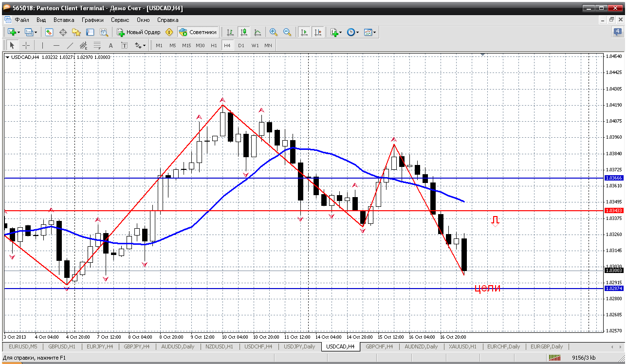Open the Periods clock dropdown
Screen dimensions: 627x364
(x=352, y=32)
